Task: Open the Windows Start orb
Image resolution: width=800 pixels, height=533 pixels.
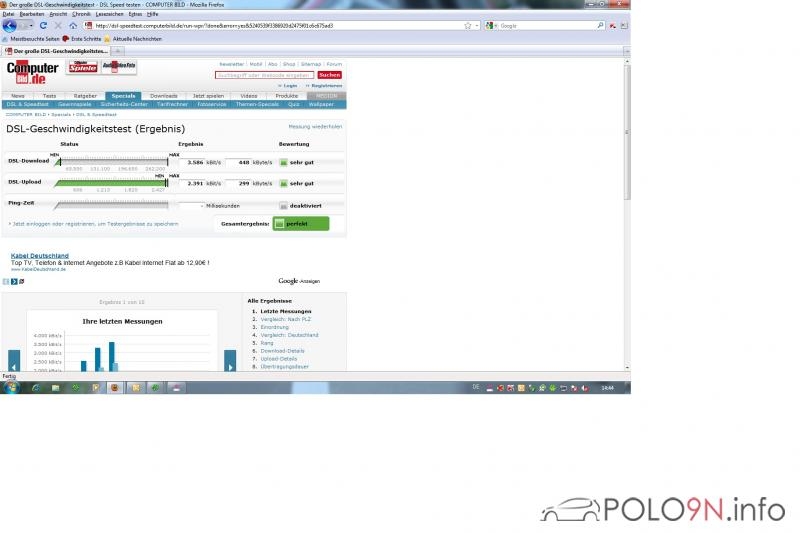Action: (x=10, y=386)
